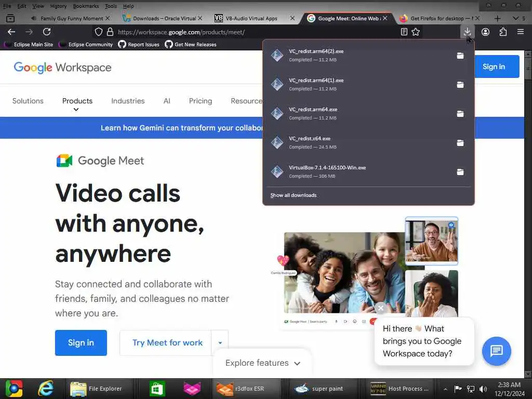Click Industries in navigation bar
Image resolution: width=532 pixels, height=399 pixels.
click(x=128, y=101)
